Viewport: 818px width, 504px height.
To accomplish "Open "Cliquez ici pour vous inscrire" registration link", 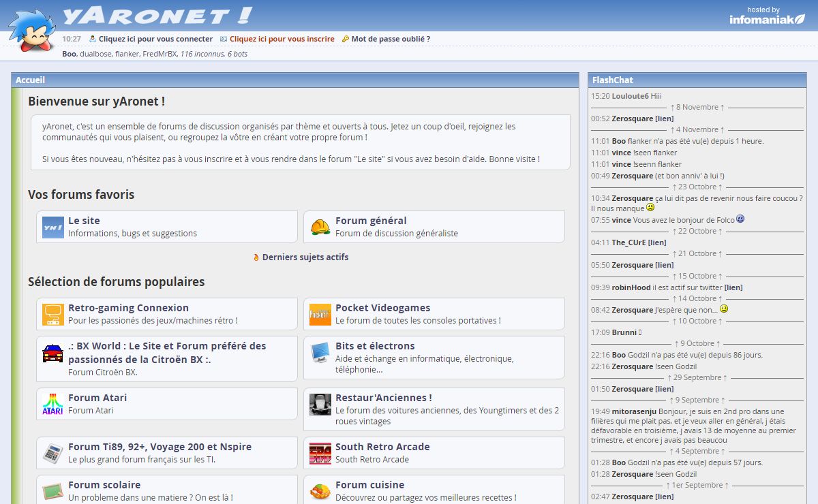I will [x=282, y=39].
